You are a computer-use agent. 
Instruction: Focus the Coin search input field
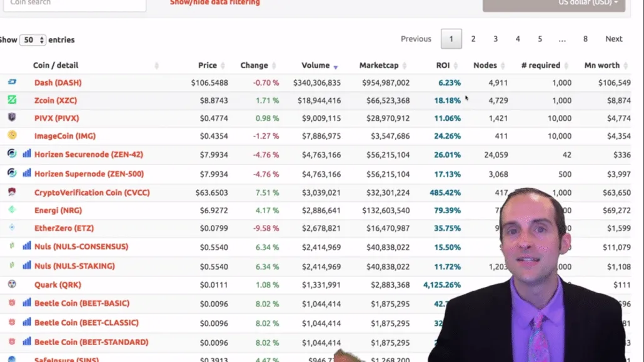[x=75, y=4]
